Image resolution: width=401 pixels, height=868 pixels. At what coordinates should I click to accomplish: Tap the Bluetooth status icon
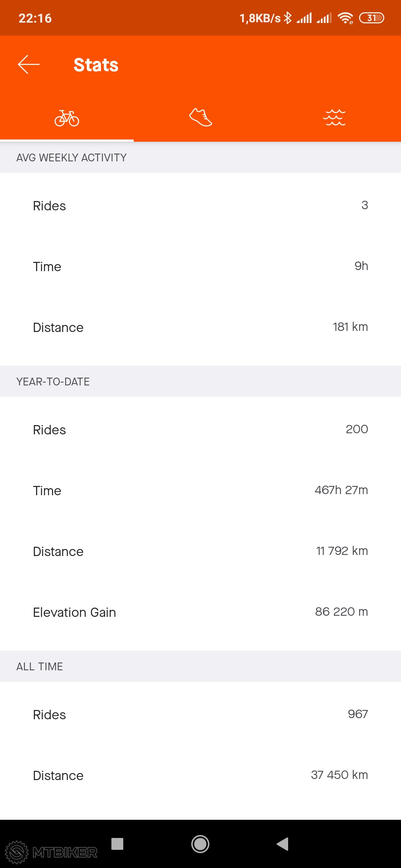point(288,18)
